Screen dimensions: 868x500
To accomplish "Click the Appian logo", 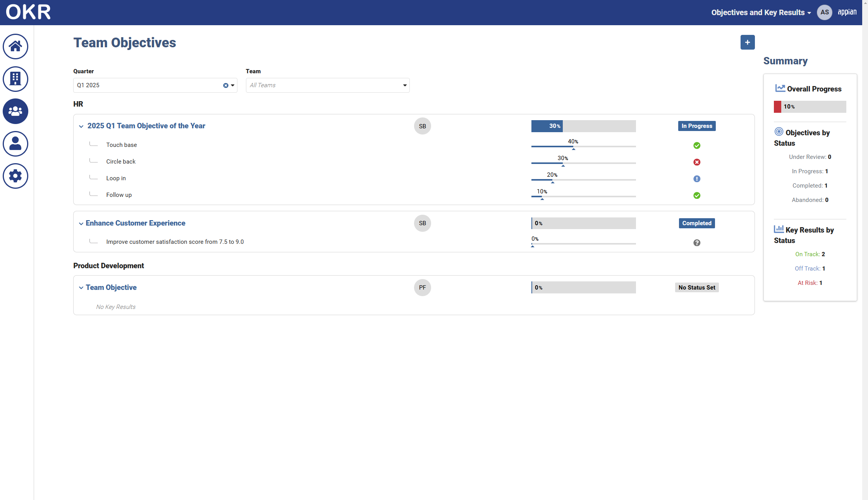I will 847,12.
